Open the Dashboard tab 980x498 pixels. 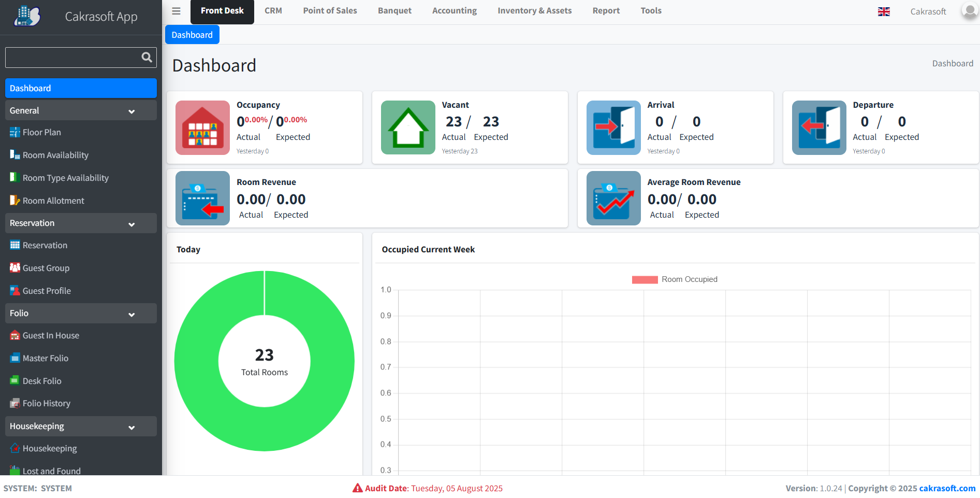click(x=192, y=34)
